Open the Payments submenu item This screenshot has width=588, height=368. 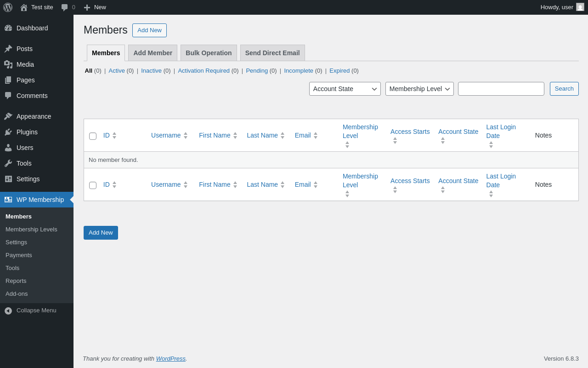coord(19,255)
